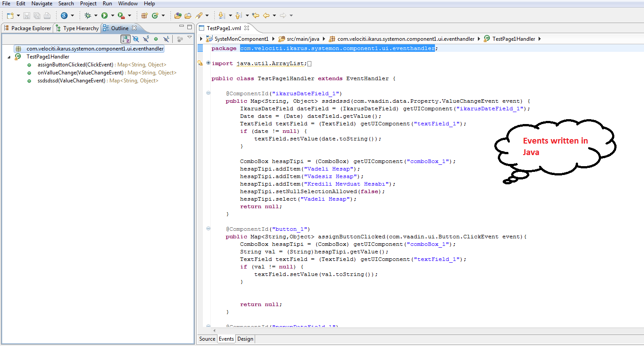
Task: Click the Search icon with the blue circle
Action: 64,16
